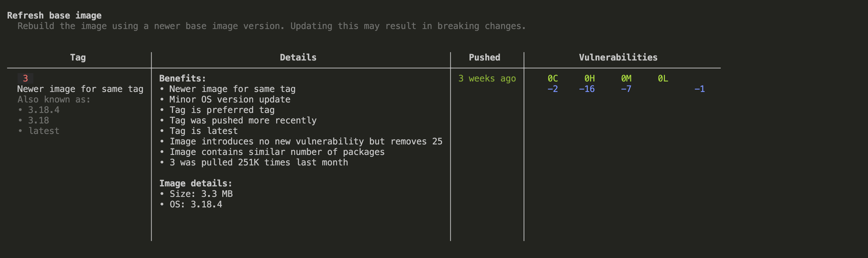This screenshot has height=258, width=868.
Task: Click the "0C" critical vulnerability count
Action: click(x=553, y=78)
